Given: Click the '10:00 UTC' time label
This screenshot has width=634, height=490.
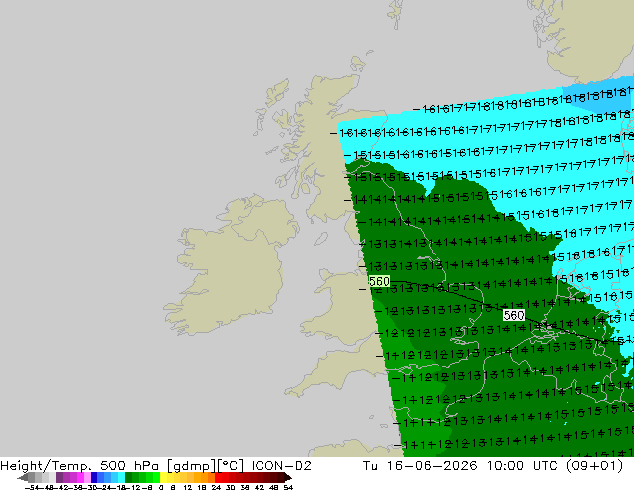Looking at the screenshot, I should click(523, 466).
